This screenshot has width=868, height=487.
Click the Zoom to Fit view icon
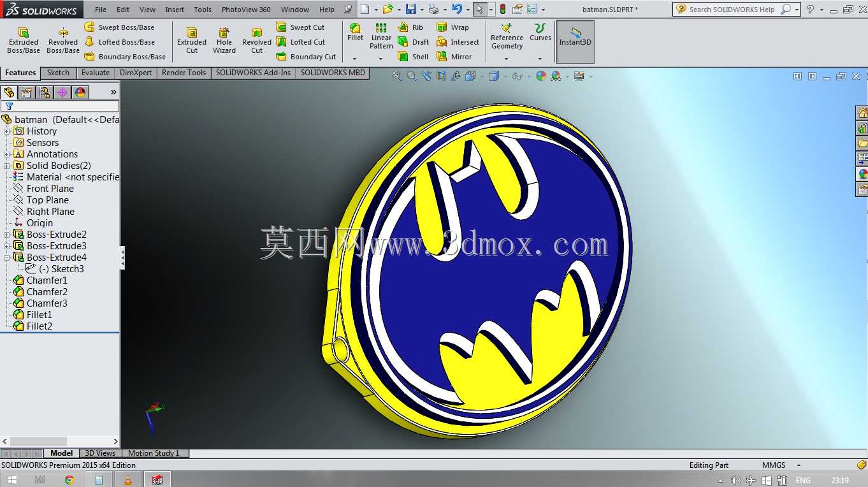click(396, 76)
